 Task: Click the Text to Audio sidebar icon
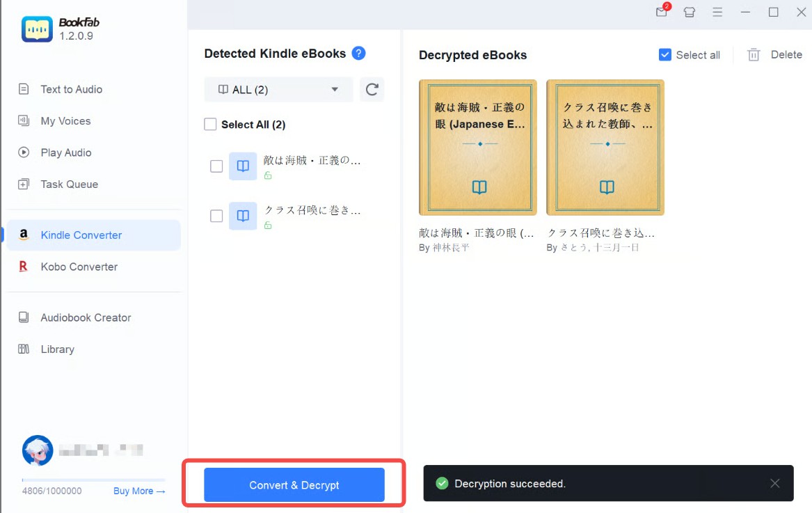click(x=23, y=89)
